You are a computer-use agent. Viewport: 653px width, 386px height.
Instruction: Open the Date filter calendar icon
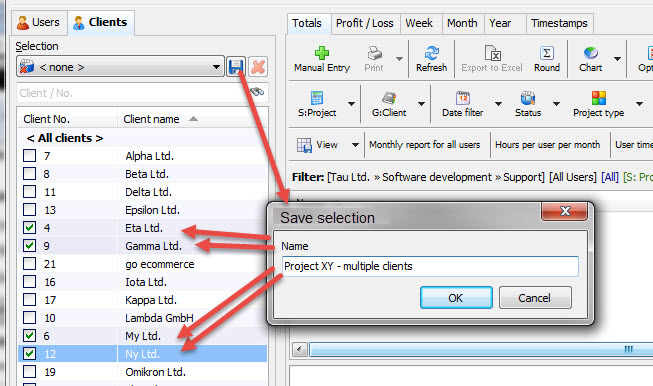463,98
